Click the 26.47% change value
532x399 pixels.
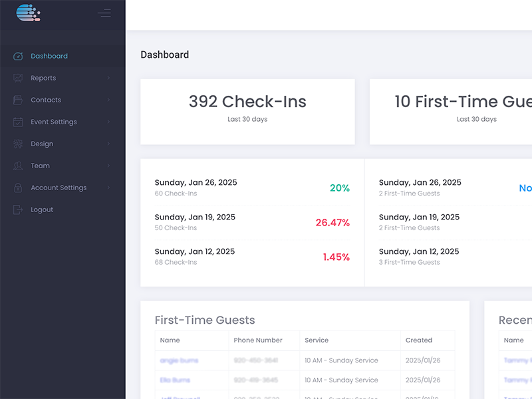tap(332, 223)
